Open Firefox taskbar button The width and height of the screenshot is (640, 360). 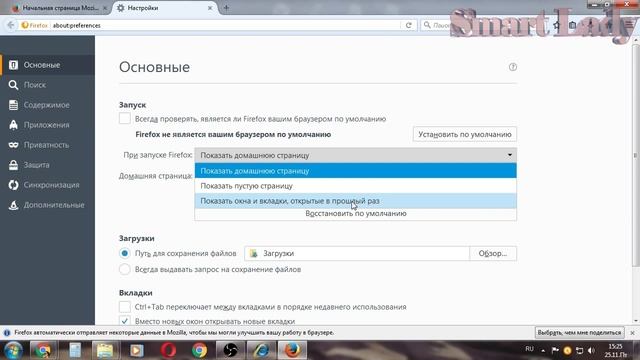click(x=292, y=350)
